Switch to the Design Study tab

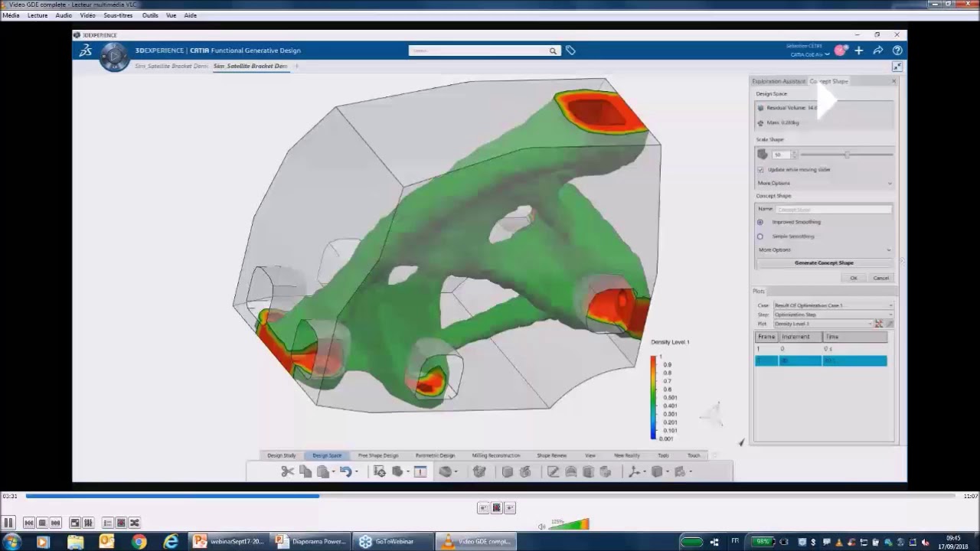coord(281,455)
